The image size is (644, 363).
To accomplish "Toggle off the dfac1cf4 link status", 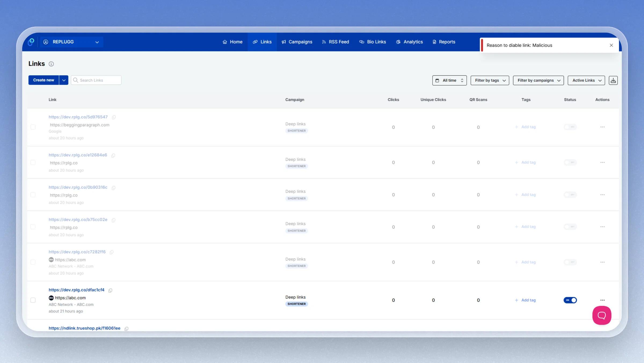I will 570,300.
